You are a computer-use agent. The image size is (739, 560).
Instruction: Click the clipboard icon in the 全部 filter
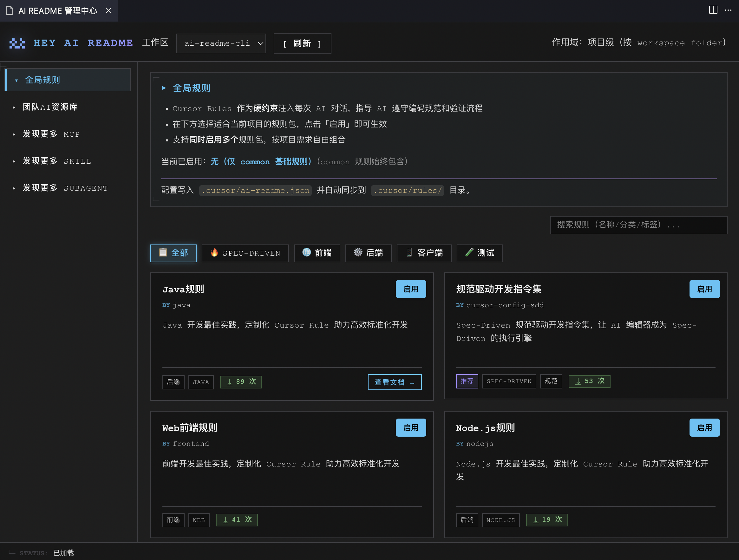[x=163, y=252]
